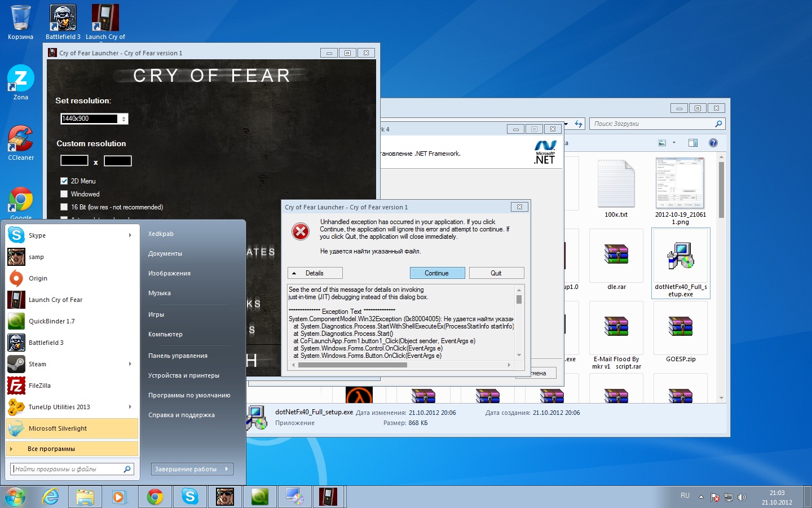Open Документы from the Start menu
The width and height of the screenshot is (812, 508).
165,253
